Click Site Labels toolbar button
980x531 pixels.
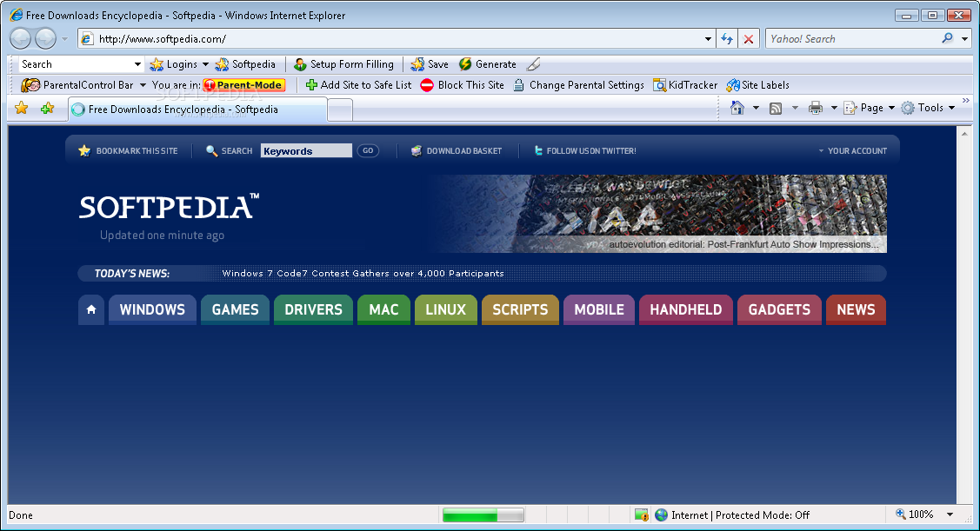(x=758, y=85)
